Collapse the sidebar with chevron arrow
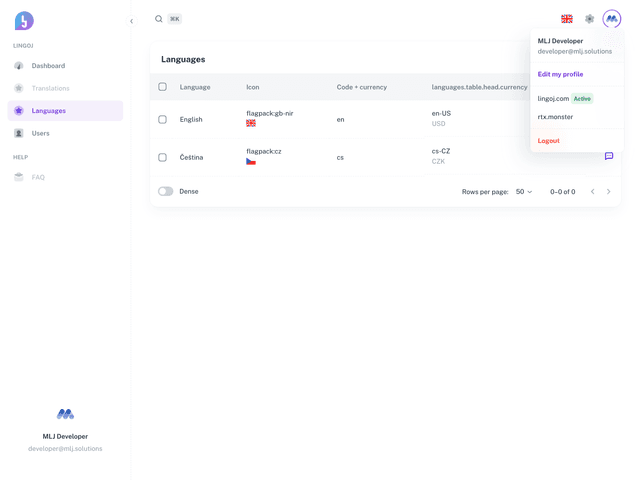Image resolution: width=640 pixels, height=480 pixels. [x=131, y=21]
